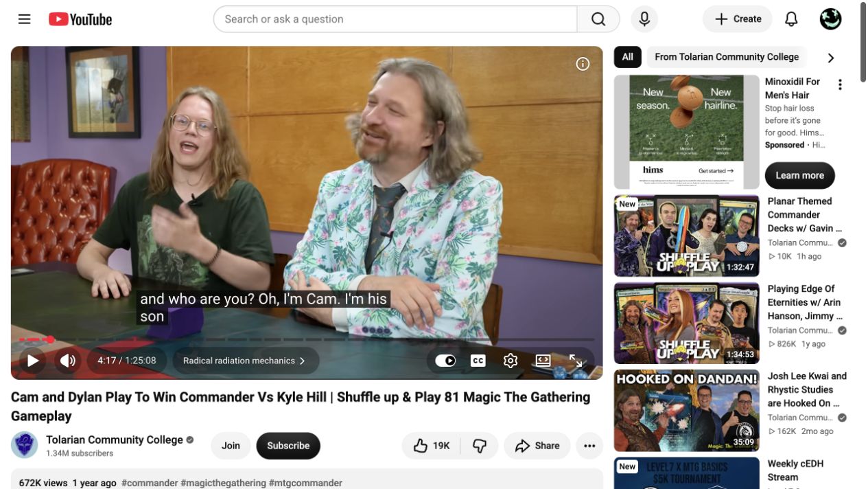Open the Hooked on Dandan video thumbnail
This screenshot has width=868, height=489.
[687, 411]
